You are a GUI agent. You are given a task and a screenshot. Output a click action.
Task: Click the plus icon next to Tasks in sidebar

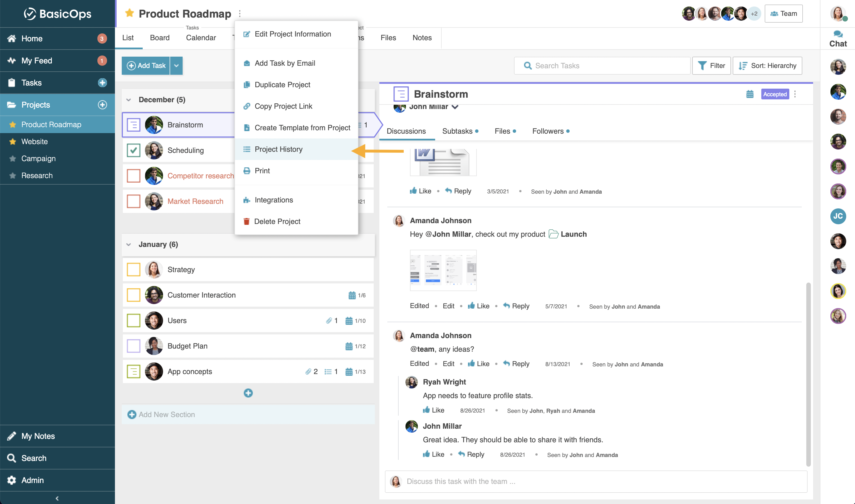(102, 82)
